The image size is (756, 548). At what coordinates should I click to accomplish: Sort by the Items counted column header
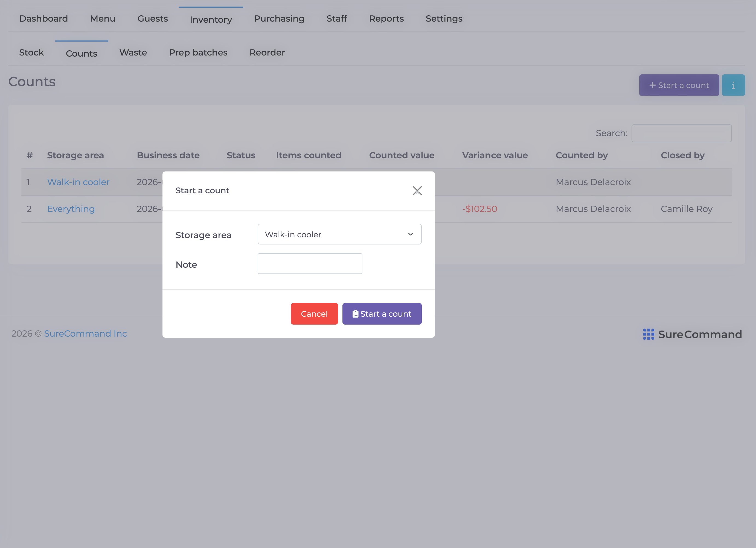tap(308, 155)
